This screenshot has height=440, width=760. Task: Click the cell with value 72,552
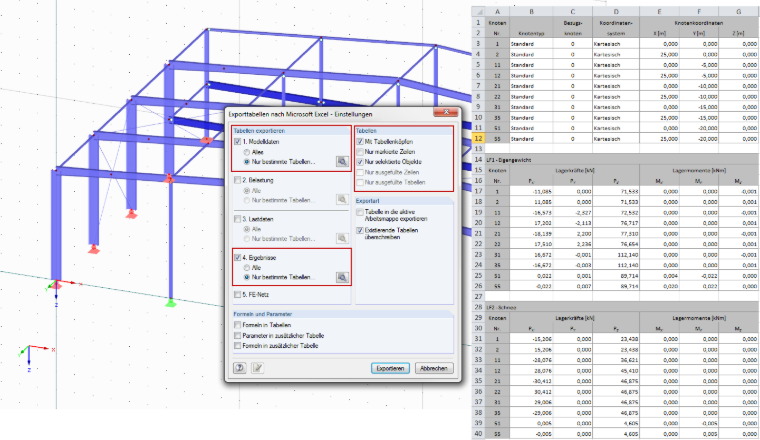point(616,213)
